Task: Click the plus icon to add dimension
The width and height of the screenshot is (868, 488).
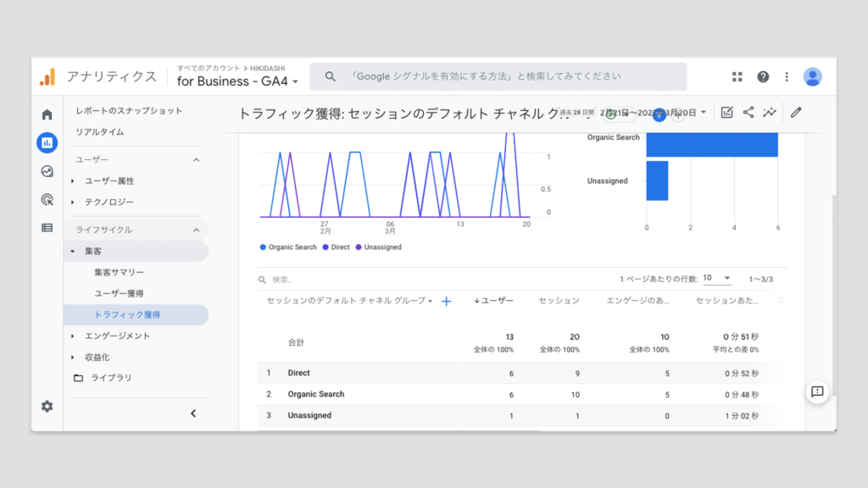Action: coord(447,301)
